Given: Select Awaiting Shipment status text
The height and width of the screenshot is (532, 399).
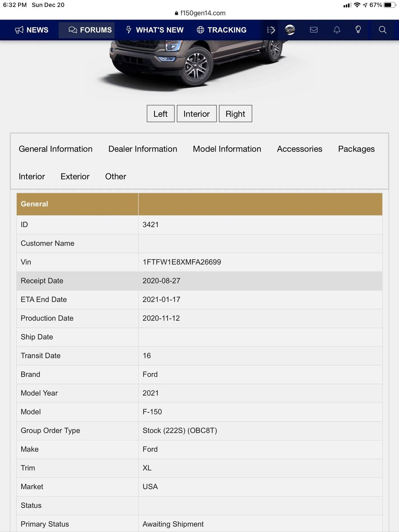Looking at the screenshot, I should 173,524.
